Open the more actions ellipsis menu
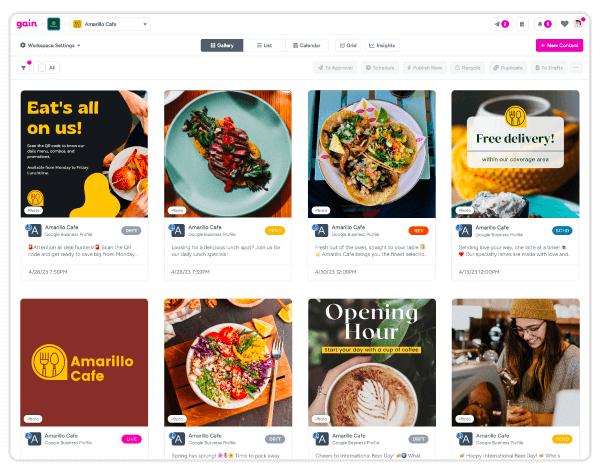Image resolution: width=600 pixels, height=472 pixels. (576, 68)
